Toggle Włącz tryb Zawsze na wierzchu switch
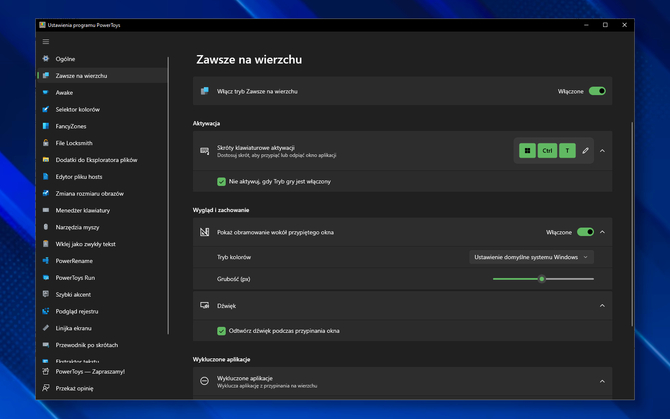 pos(597,91)
